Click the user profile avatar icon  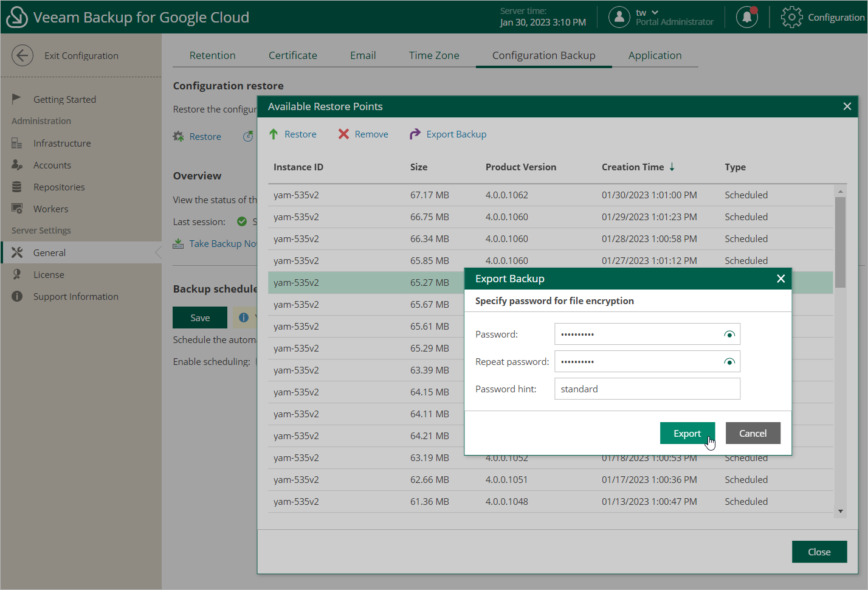(619, 17)
